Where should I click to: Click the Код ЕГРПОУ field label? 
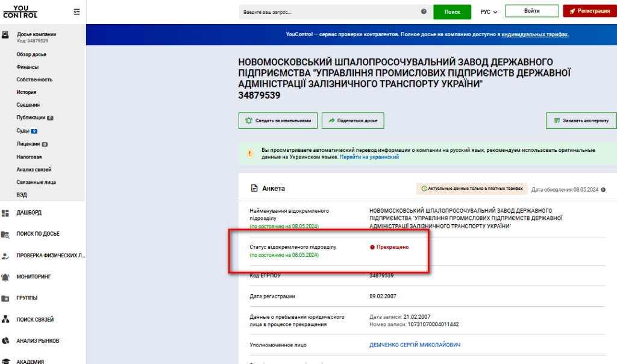pos(265,276)
